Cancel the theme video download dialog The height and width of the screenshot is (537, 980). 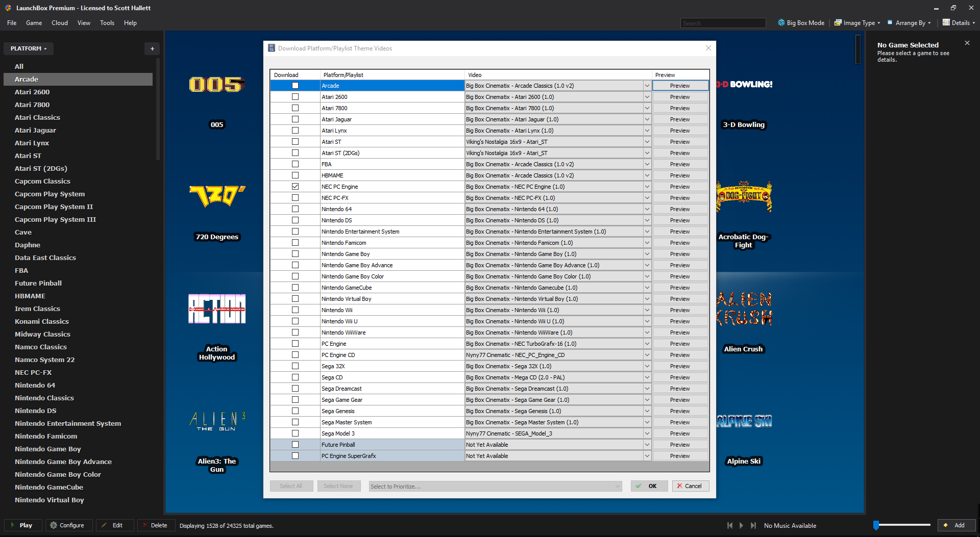pyautogui.click(x=690, y=486)
